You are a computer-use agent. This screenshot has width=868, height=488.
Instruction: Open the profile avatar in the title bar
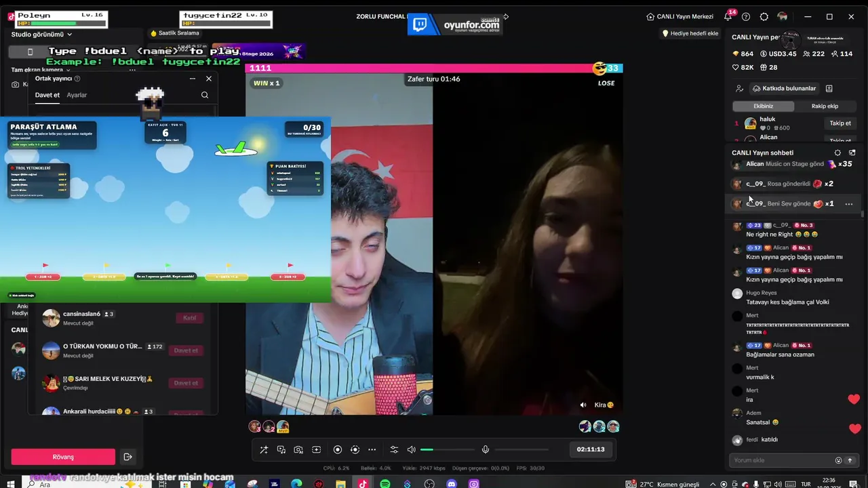tap(783, 17)
